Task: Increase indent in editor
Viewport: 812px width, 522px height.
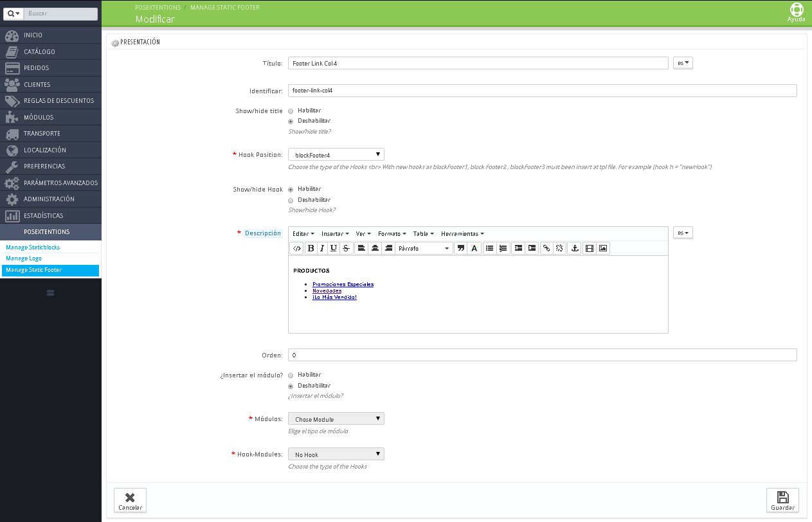Action: click(532, 248)
